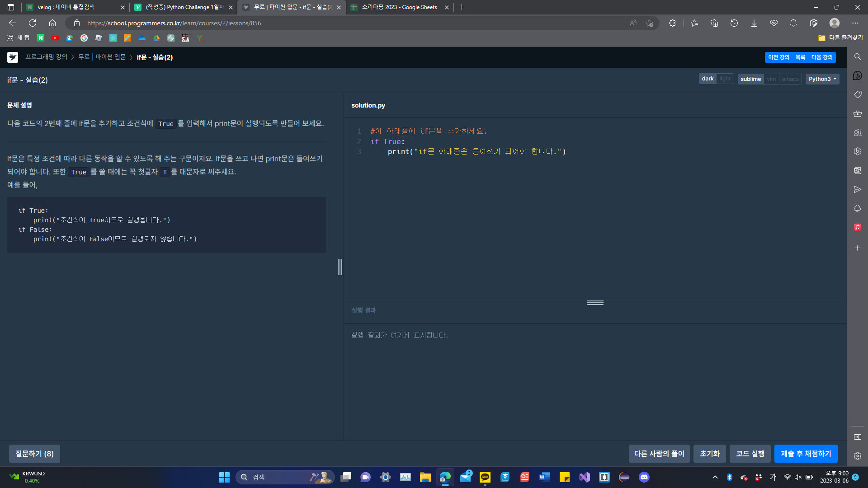The width and height of the screenshot is (868, 488).
Task: Switch editor theme to light
Action: coord(725,79)
